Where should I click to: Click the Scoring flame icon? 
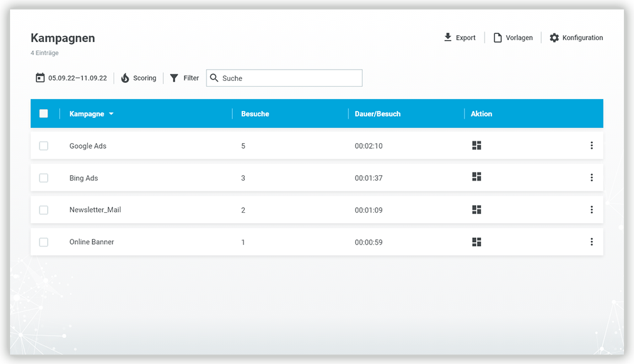(125, 78)
